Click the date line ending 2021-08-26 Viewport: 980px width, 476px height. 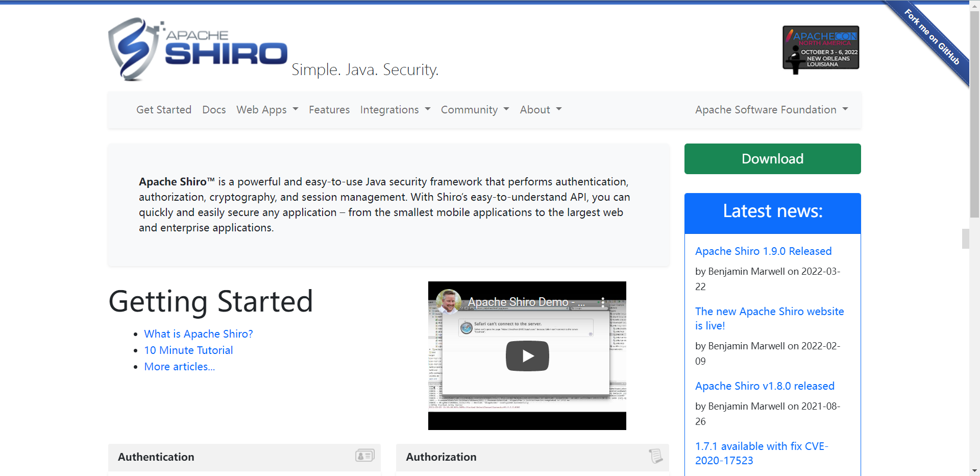pos(768,414)
